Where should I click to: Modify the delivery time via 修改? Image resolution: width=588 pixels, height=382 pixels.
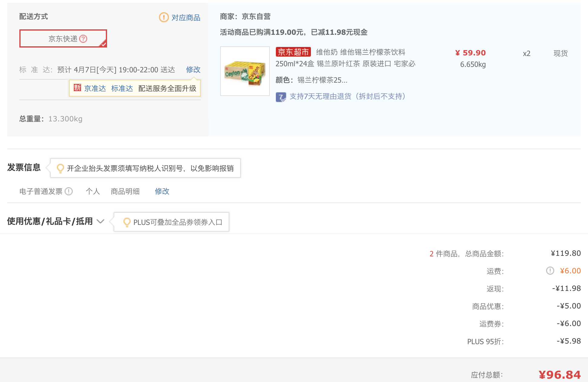click(193, 70)
